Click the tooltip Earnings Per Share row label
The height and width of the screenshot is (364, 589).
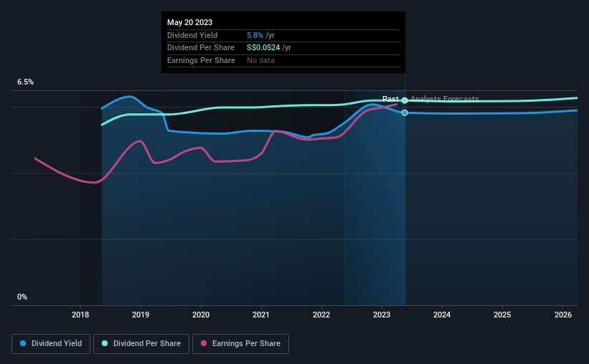[x=201, y=60]
